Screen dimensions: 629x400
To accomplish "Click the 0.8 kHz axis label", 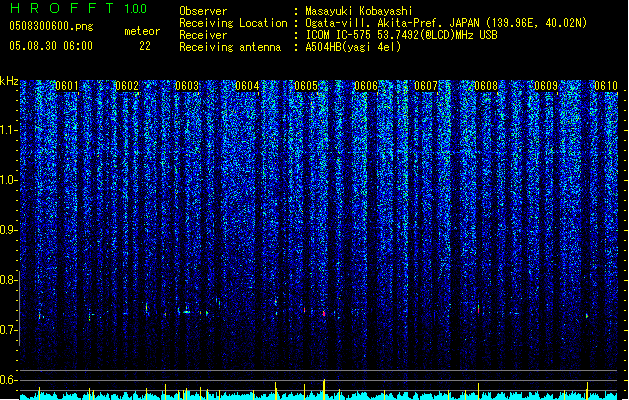I will [x=8, y=280].
